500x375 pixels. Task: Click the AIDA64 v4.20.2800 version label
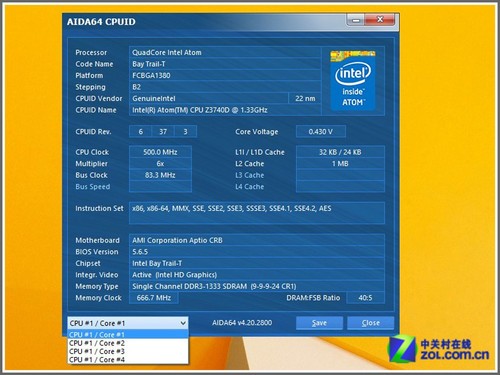[242, 323]
